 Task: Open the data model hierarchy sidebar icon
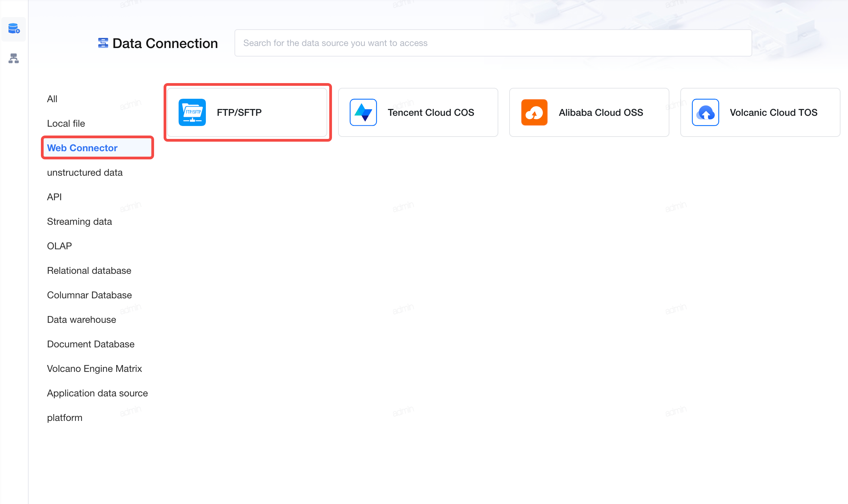tap(14, 58)
